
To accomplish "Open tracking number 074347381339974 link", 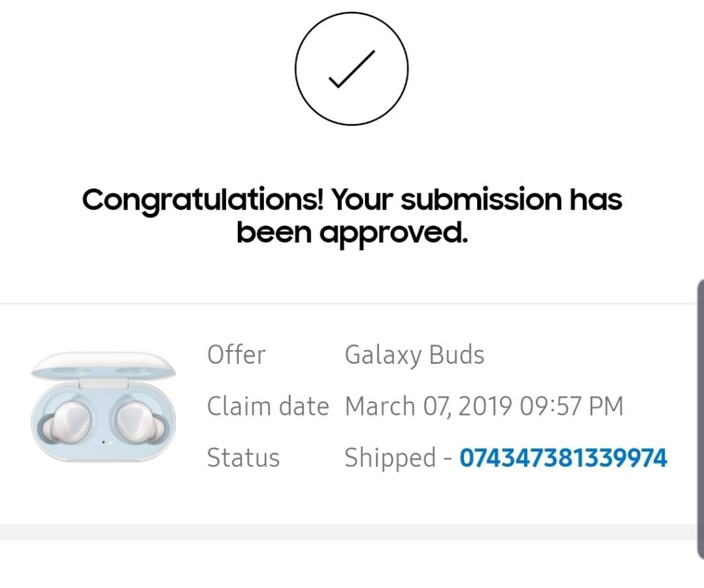I will [563, 458].
